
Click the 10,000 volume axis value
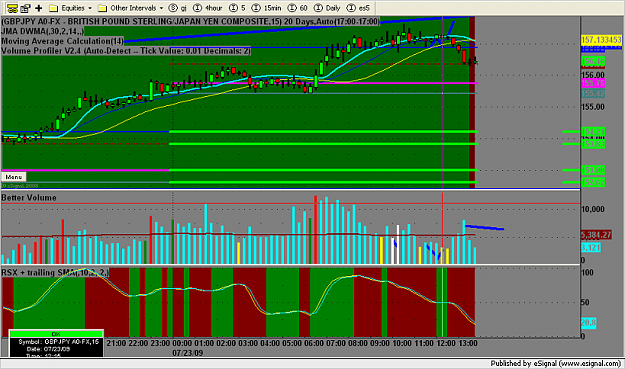click(x=593, y=209)
